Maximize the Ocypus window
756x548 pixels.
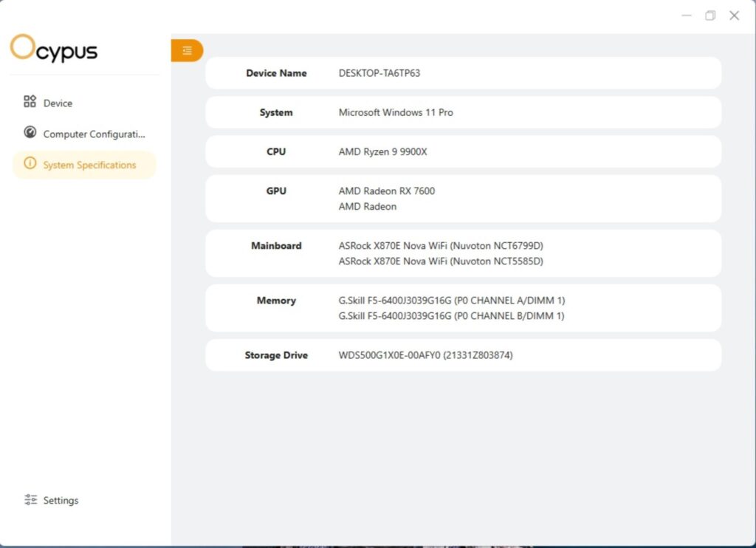710,16
